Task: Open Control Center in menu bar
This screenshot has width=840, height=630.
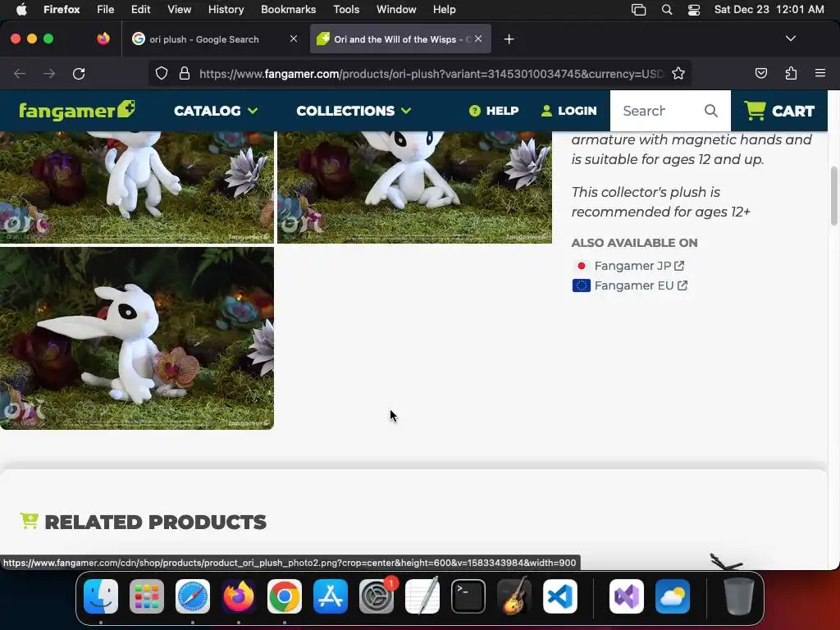Action: click(694, 10)
